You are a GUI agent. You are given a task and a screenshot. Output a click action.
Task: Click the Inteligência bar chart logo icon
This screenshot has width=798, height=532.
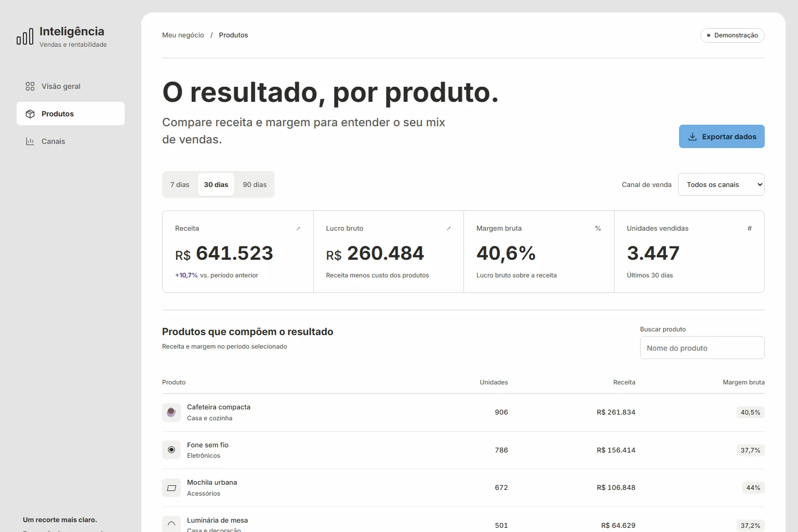click(25, 36)
